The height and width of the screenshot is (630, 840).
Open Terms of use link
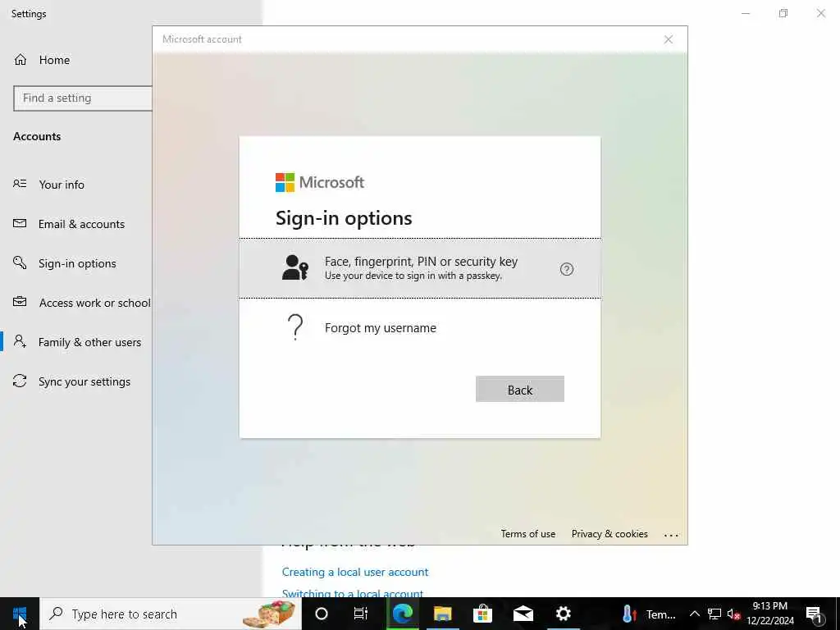(x=527, y=533)
